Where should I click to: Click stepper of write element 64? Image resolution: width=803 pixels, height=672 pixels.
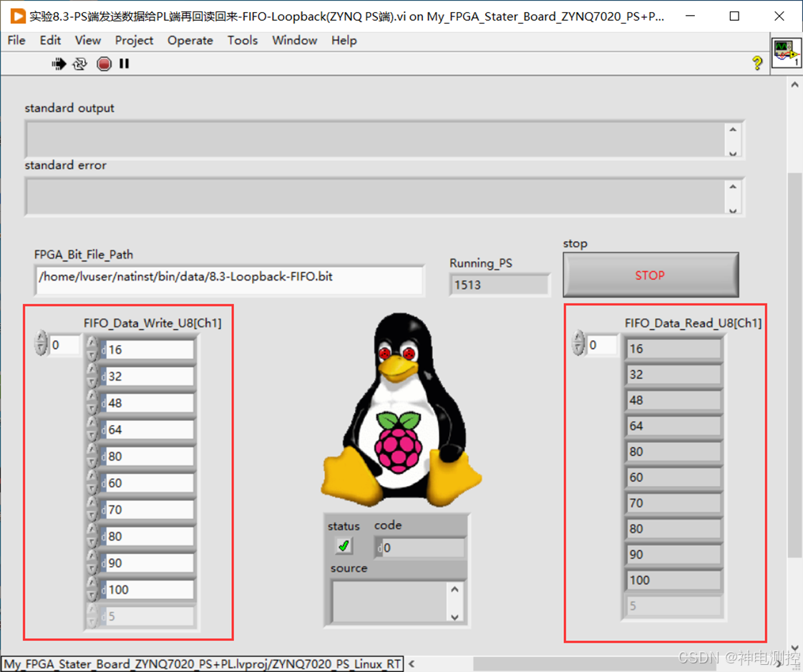[92, 429]
